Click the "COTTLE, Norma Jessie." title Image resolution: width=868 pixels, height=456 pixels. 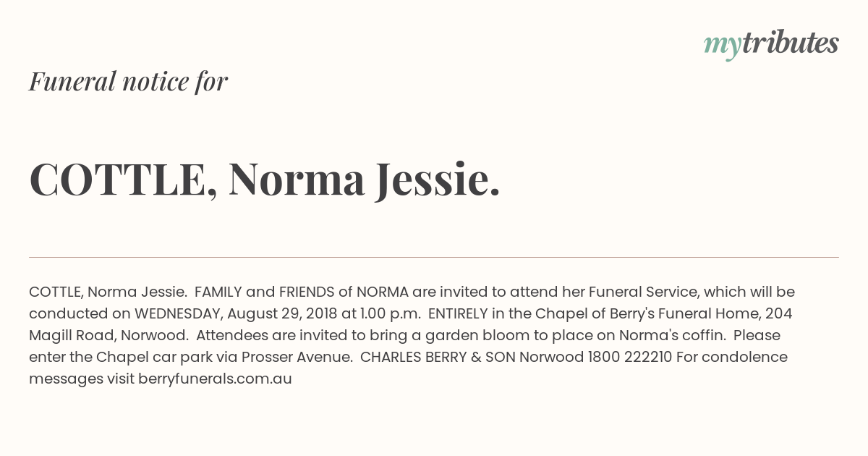point(265,180)
